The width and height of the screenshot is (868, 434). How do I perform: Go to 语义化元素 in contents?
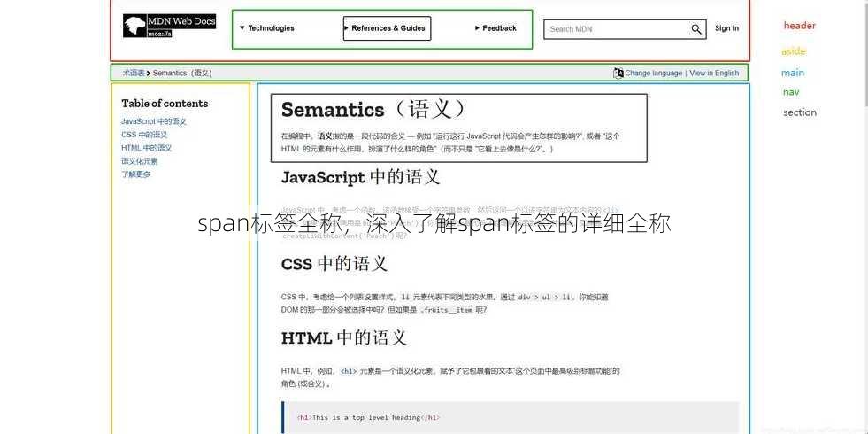pos(140,161)
